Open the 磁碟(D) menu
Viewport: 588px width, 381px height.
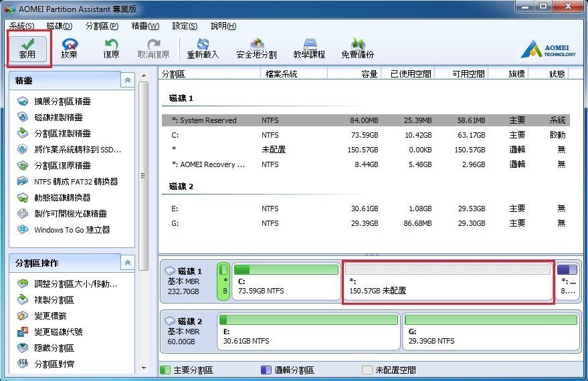pos(60,26)
